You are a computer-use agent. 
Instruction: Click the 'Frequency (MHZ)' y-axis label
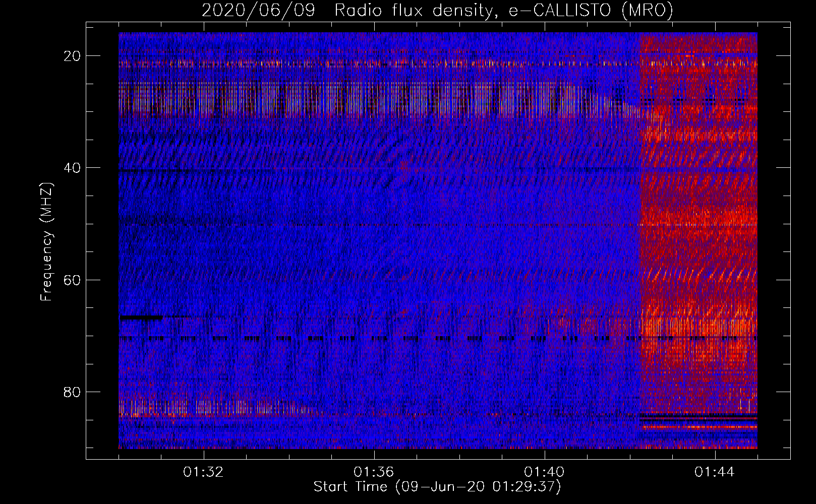[46, 242]
